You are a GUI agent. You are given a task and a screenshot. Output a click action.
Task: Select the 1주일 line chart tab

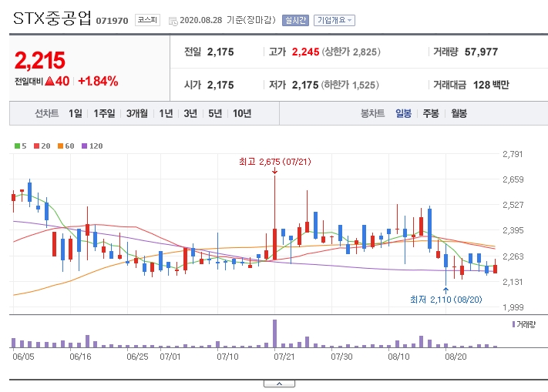(x=104, y=113)
